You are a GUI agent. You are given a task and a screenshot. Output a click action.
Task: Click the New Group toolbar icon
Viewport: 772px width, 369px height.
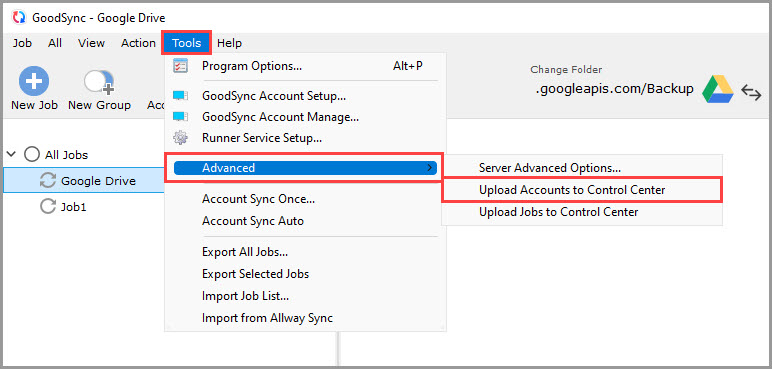[99, 82]
